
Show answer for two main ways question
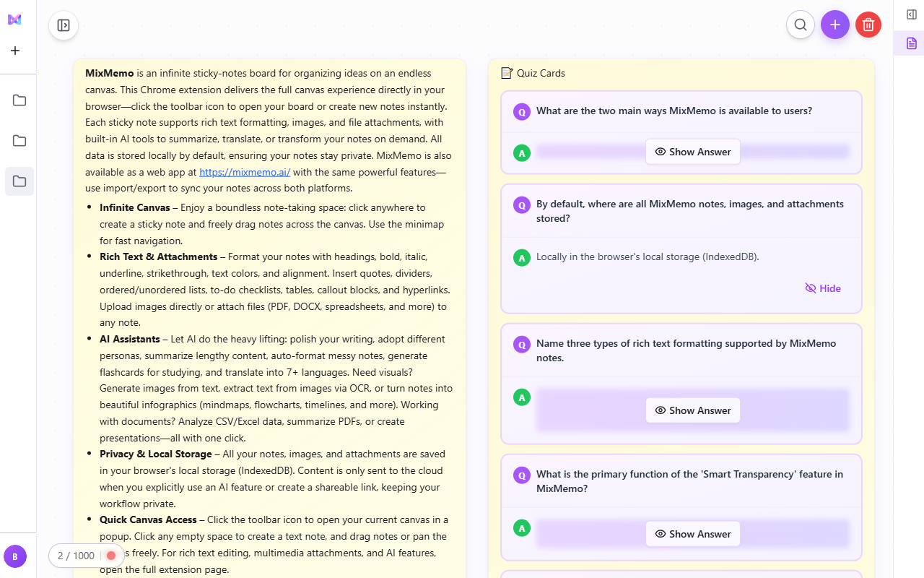[x=693, y=152]
